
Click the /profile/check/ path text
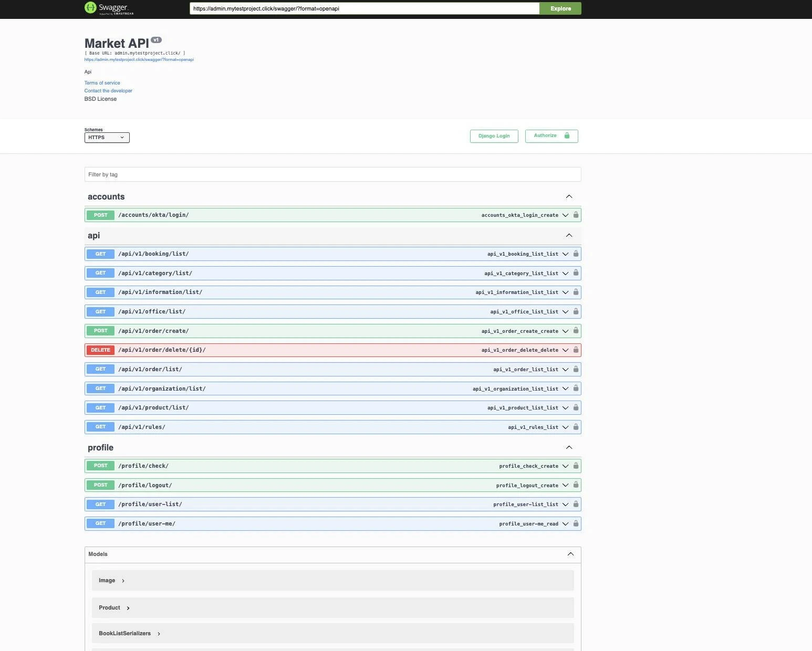143,466
